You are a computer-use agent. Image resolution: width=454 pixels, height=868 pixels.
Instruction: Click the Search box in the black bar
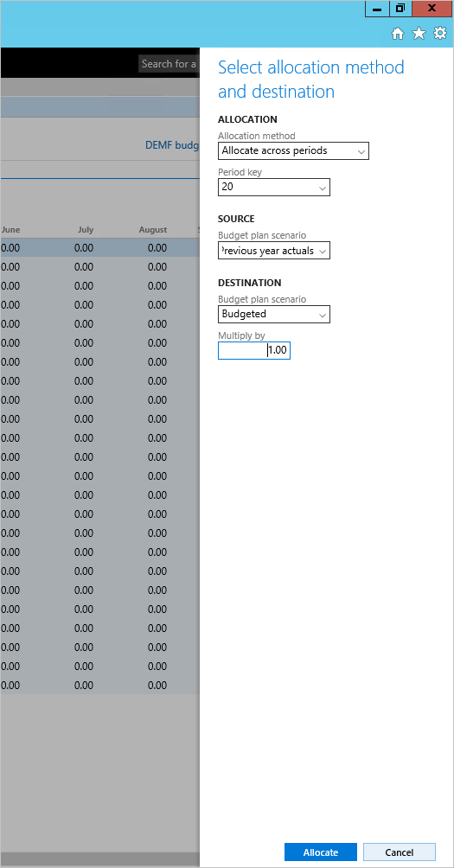[x=169, y=64]
